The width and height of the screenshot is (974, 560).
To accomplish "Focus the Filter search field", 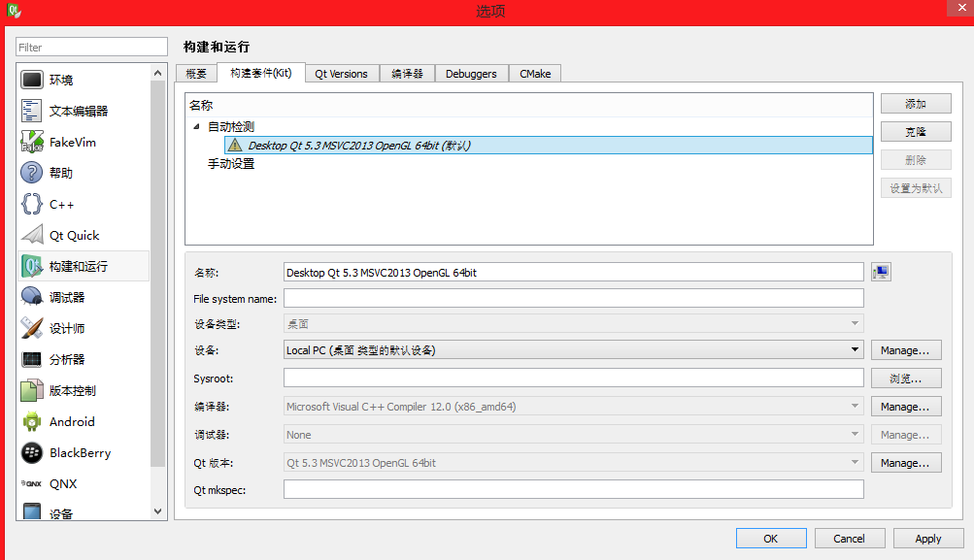I will [x=91, y=48].
